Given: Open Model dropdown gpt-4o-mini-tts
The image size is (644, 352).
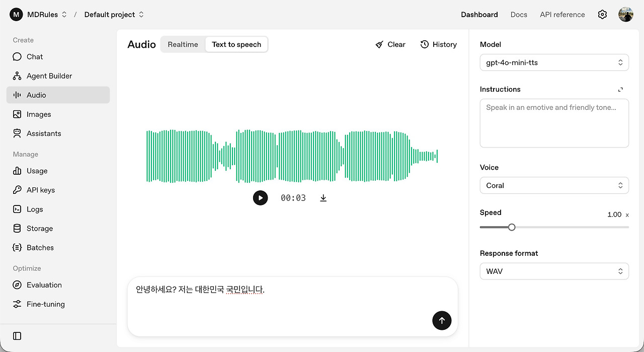Looking at the screenshot, I should (x=554, y=62).
